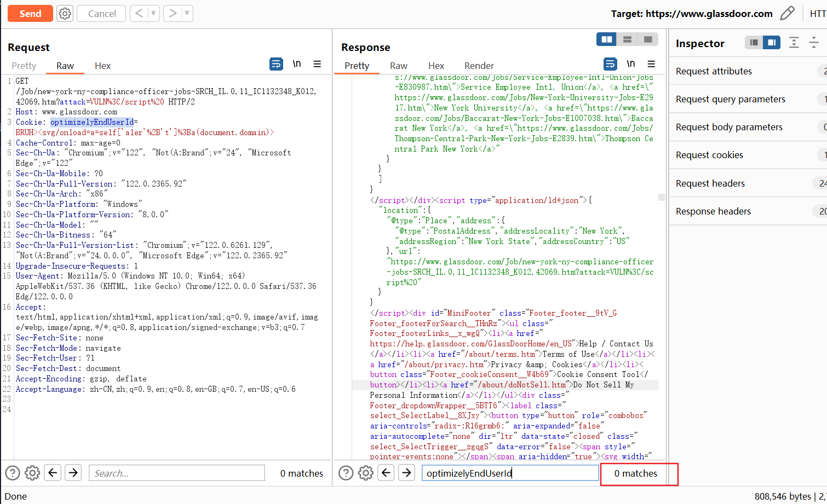Click the Host: www.glassdoor.com header line
Image resolution: width=827 pixels, height=504 pixels.
coord(66,112)
